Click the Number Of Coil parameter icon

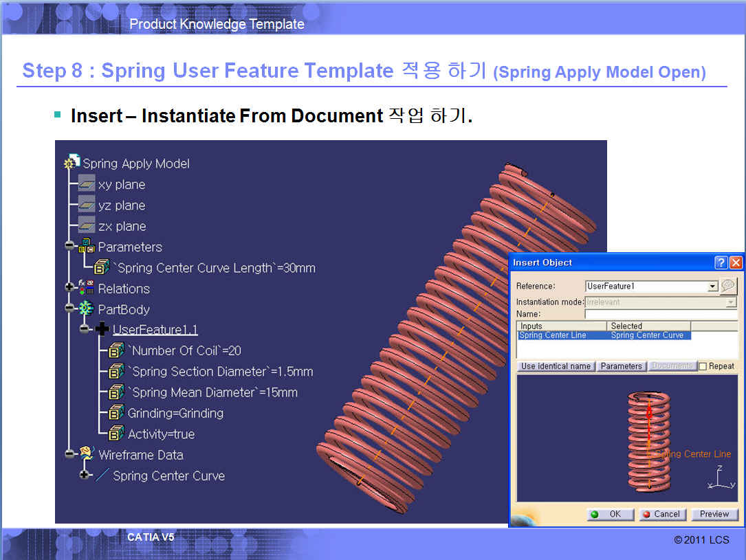coord(117,350)
